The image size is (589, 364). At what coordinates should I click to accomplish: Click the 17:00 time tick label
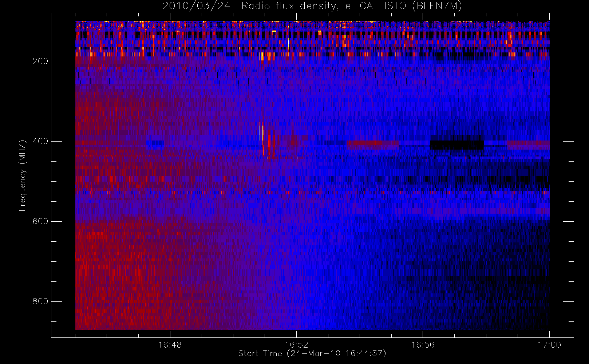[x=549, y=345]
